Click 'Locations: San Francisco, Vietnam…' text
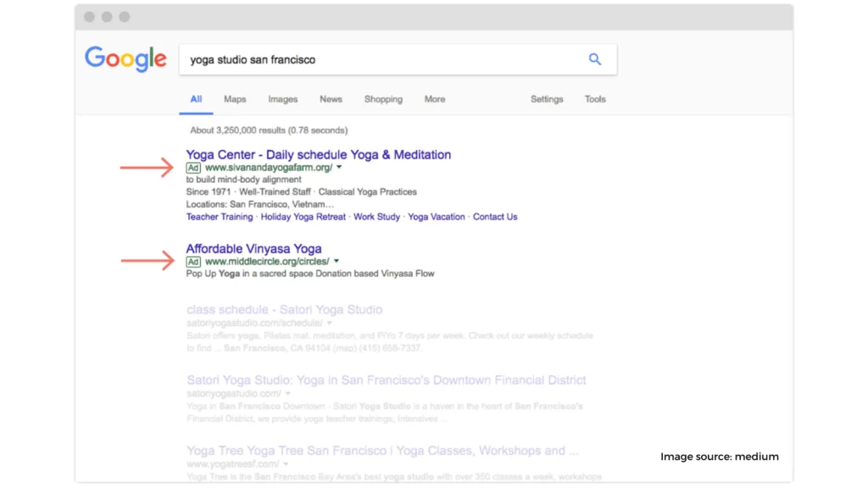The height and width of the screenshot is (488, 868). (x=260, y=204)
